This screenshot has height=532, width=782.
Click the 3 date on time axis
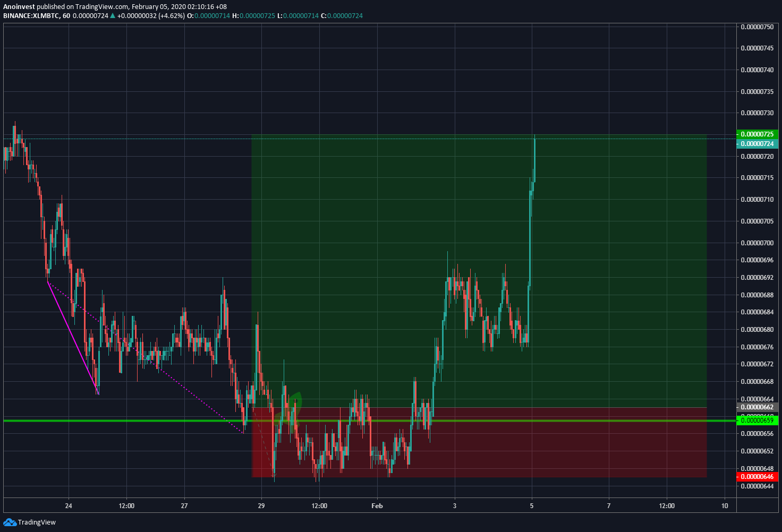tap(455, 505)
